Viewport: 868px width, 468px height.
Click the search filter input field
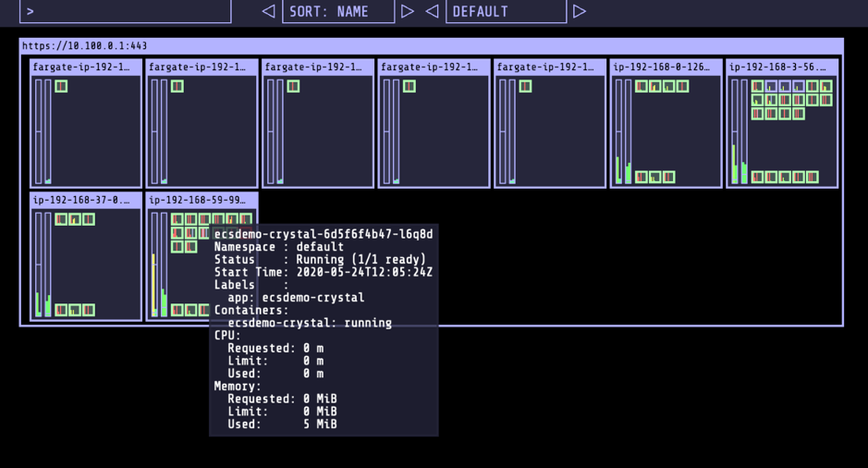coord(125,11)
